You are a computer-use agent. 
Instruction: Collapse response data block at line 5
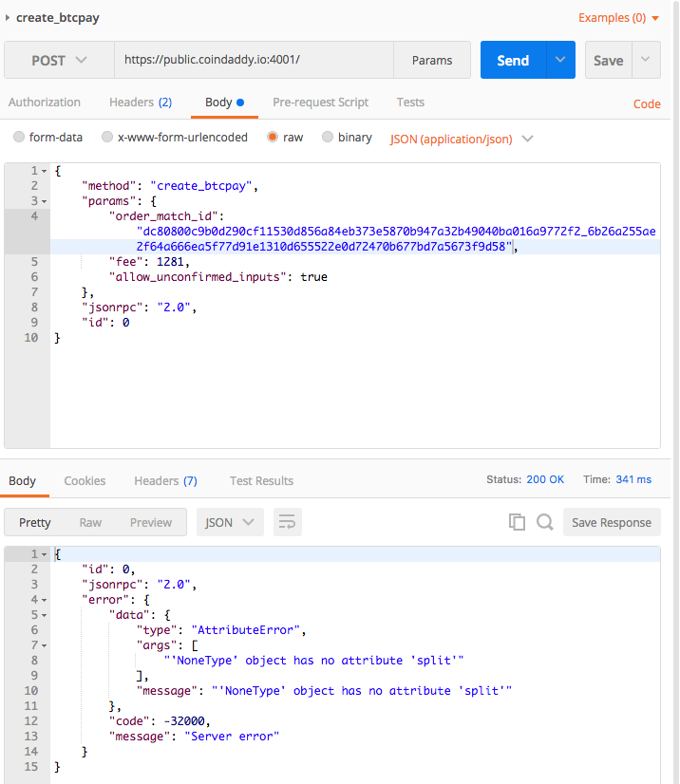coord(44,615)
